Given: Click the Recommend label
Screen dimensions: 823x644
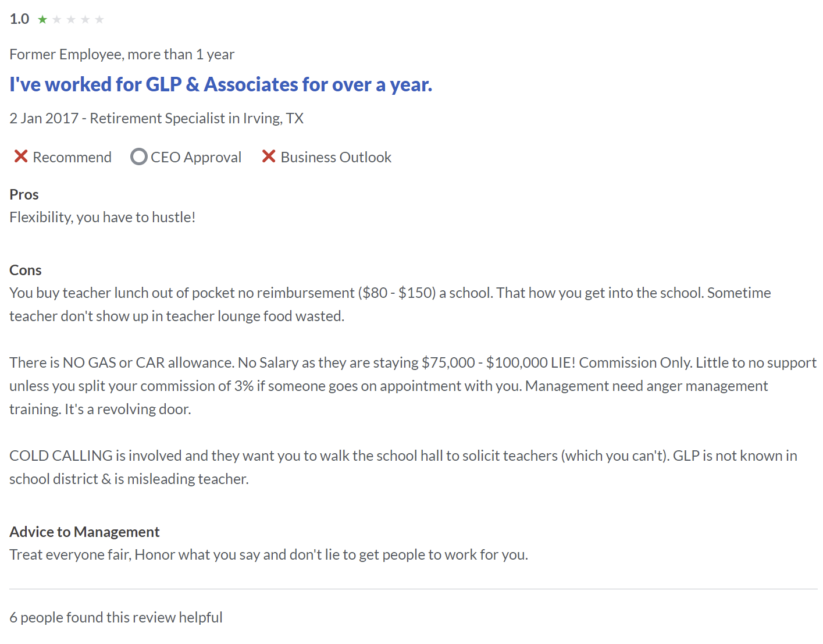Looking at the screenshot, I should click(72, 157).
